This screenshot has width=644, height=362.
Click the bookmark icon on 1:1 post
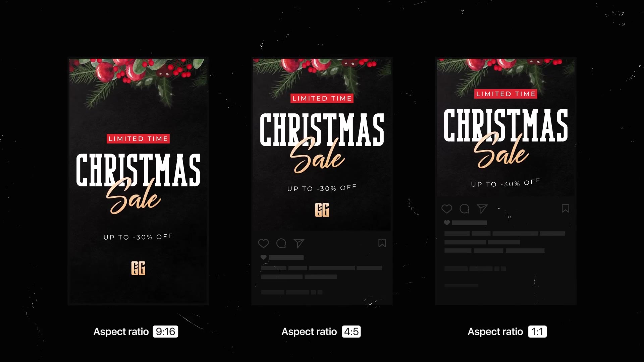566,208
